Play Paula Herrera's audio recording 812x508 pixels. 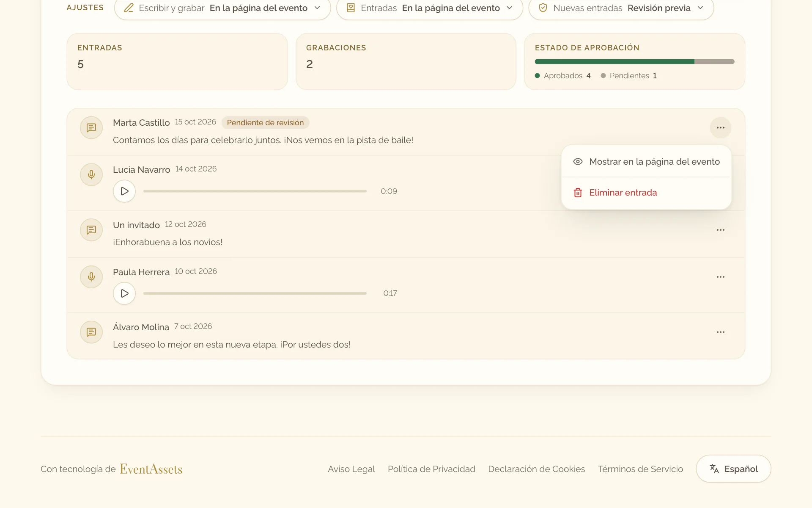tap(124, 293)
